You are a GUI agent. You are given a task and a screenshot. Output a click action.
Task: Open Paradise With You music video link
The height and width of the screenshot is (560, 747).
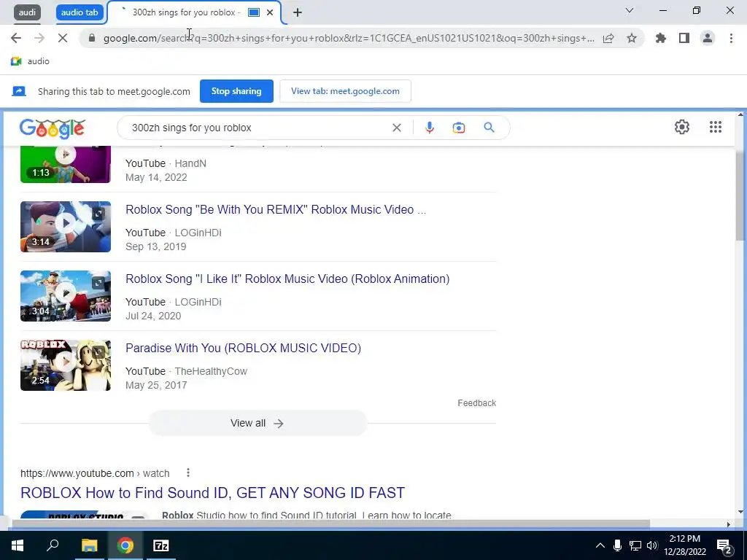click(243, 348)
